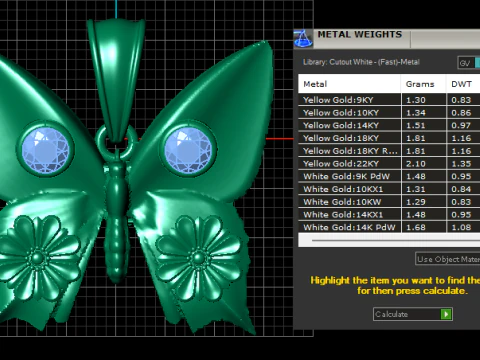
Task: Click the Metal column header
Action: (x=349, y=84)
